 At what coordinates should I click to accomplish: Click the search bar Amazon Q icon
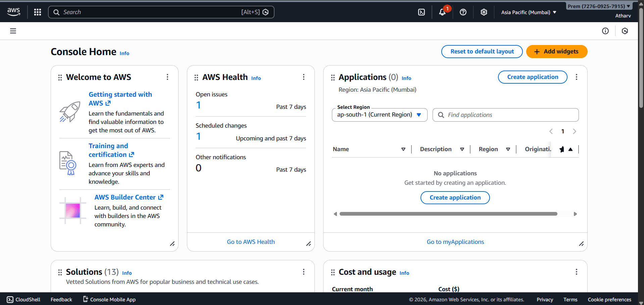pyautogui.click(x=266, y=12)
